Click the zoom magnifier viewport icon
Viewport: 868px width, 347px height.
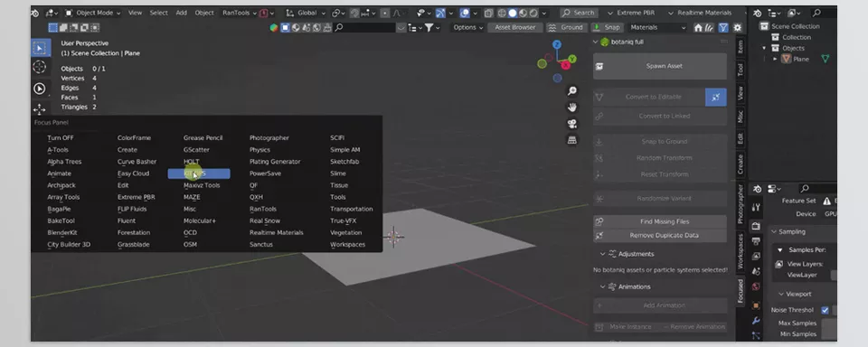571,90
